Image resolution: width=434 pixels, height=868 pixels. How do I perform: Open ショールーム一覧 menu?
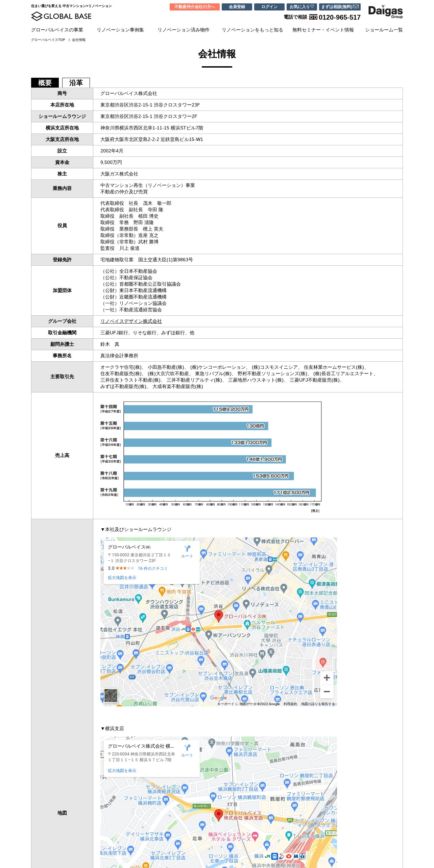tap(384, 30)
